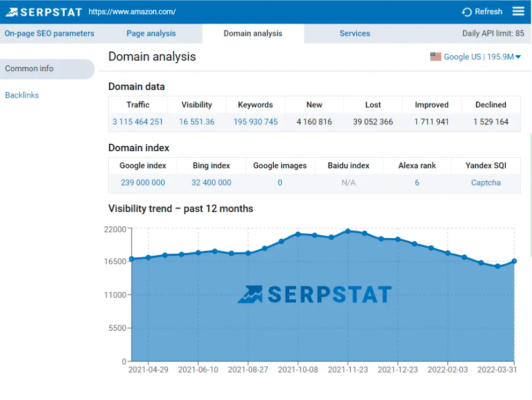The width and height of the screenshot is (532, 400).
Task: Click the Traffic value 3 115 464 251
Action: click(x=138, y=122)
